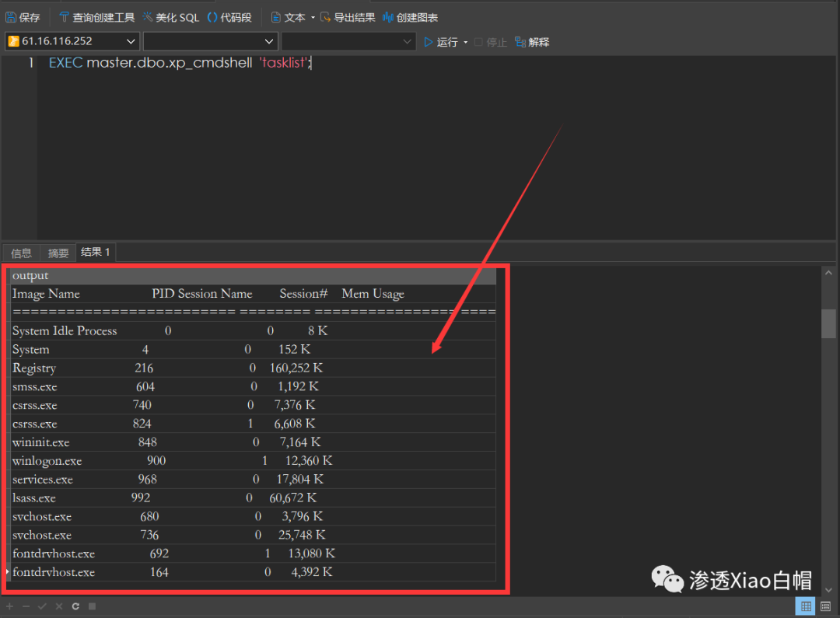The height and width of the screenshot is (618, 840).
Task: Expand the run options arrow beside 运行
Action: point(466,42)
